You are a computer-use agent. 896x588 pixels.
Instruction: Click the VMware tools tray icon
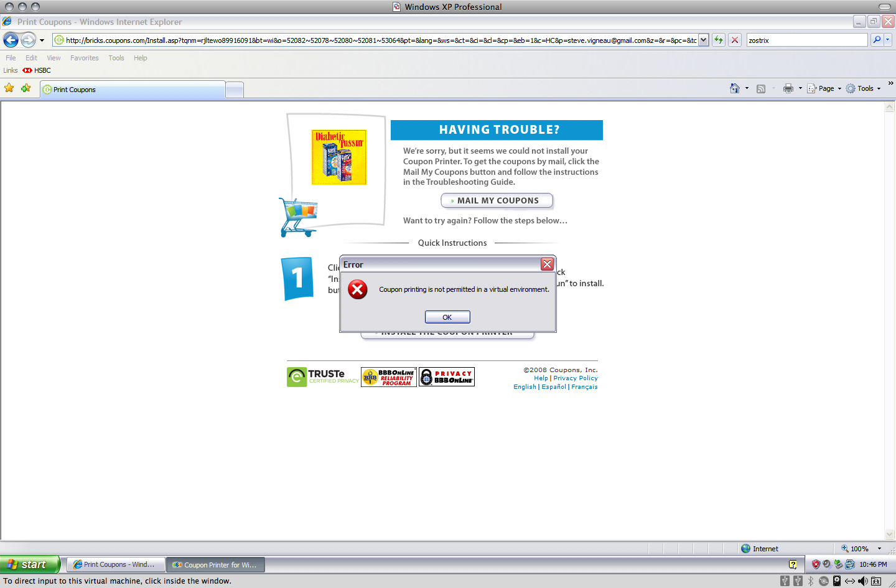tap(850, 564)
